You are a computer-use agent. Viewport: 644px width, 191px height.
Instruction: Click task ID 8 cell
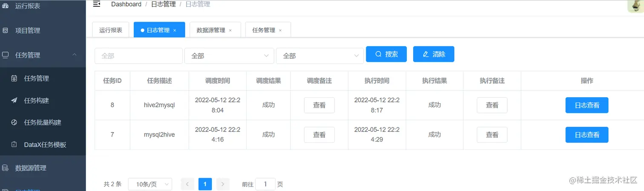(112, 105)
